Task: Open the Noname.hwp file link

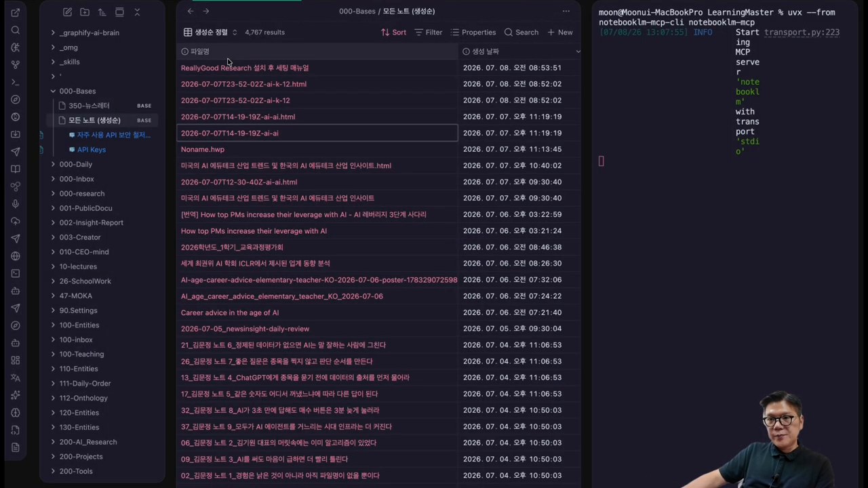Action: [x=202, y=149]
